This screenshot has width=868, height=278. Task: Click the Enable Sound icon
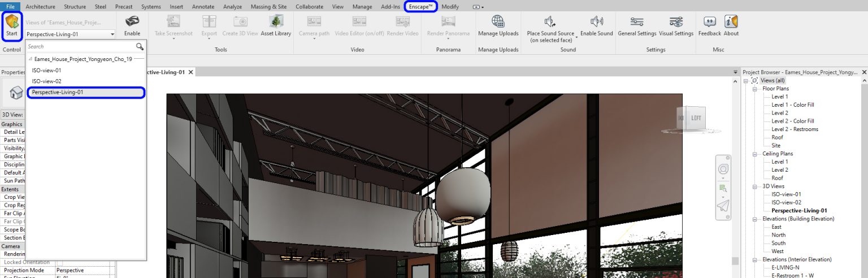[x=596, y=25]
